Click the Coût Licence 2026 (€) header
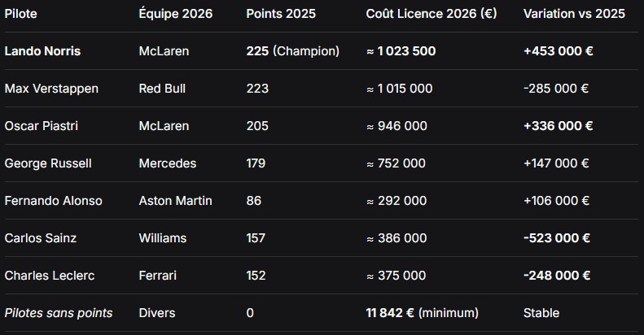The width and height of the screenshot is (644, 335). [x=432, y=14]
